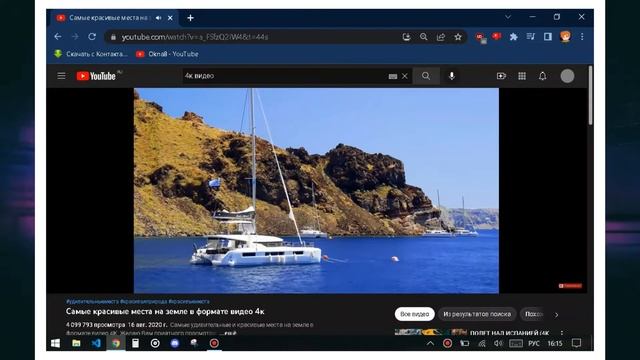Open the Chrome profile avatar
The height and width of the screenshot is (360, 640).
565,37
